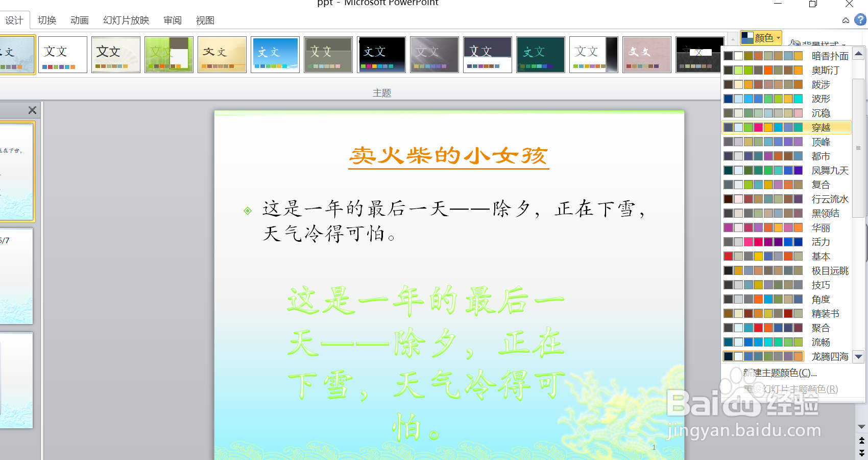Select the 精装书 color scheme
The width and height of the screenshot is (868, 460).
coord(787,313)
